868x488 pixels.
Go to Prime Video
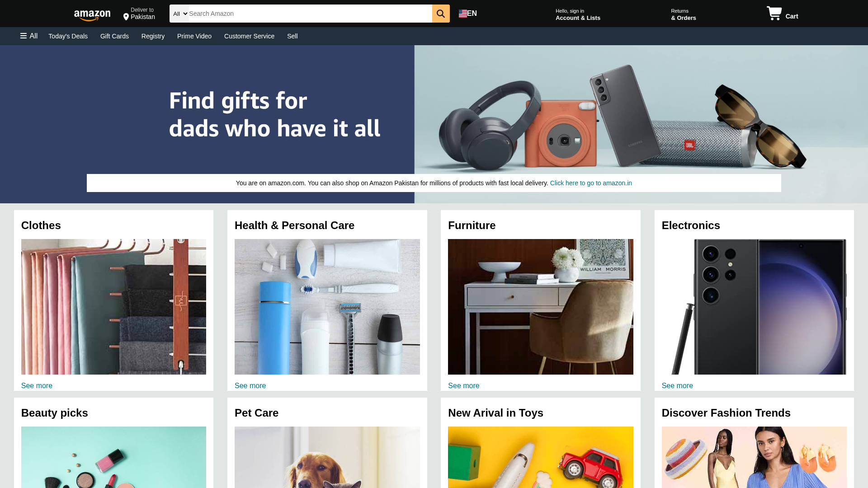click(194, 36)
